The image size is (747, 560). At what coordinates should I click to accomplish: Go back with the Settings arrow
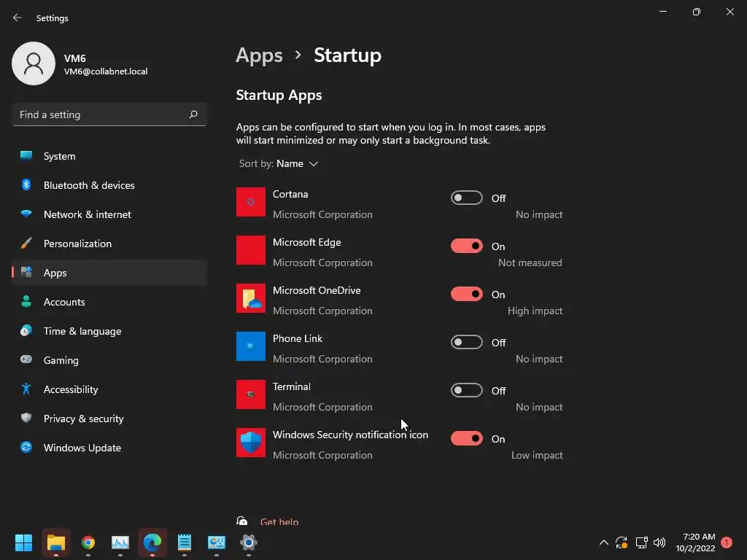(x=18, y=17)
